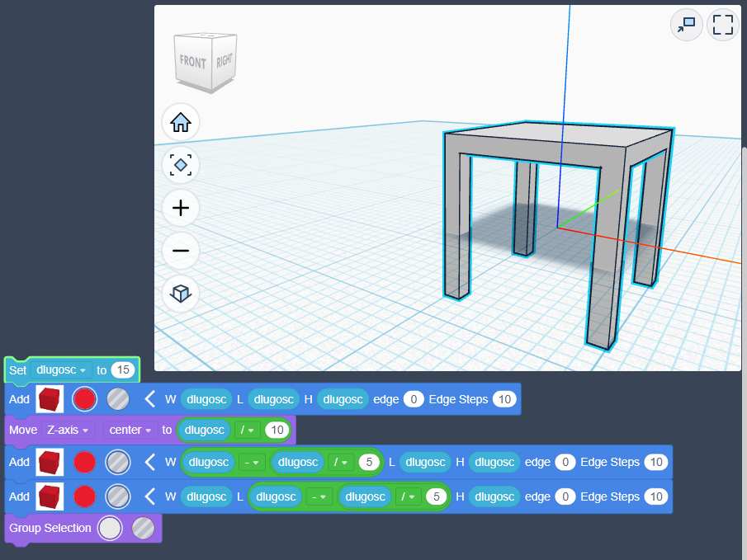Image resolution: width=747 pixels, height=560 pixels.
Task: Select solid red color in third Add block
Action: coord(85,496)
